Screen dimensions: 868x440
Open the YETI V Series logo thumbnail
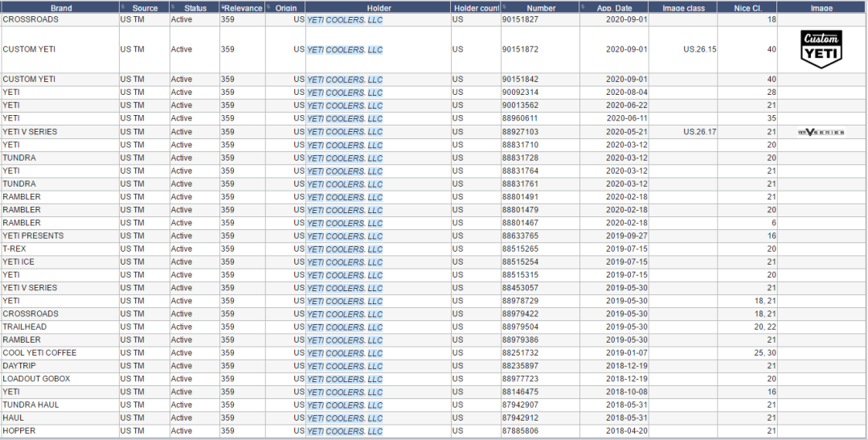(821, 132)
